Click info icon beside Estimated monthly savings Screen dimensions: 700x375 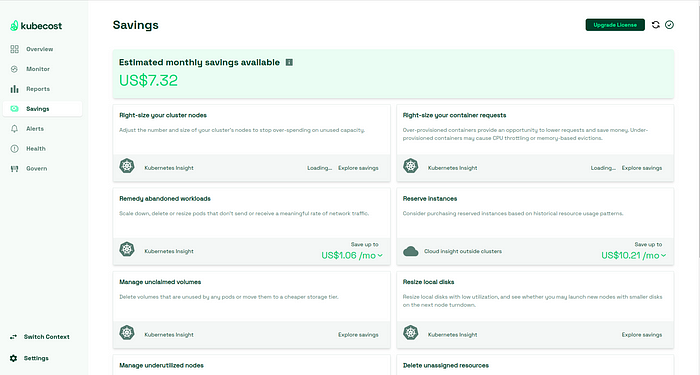(x=289, y=62)
